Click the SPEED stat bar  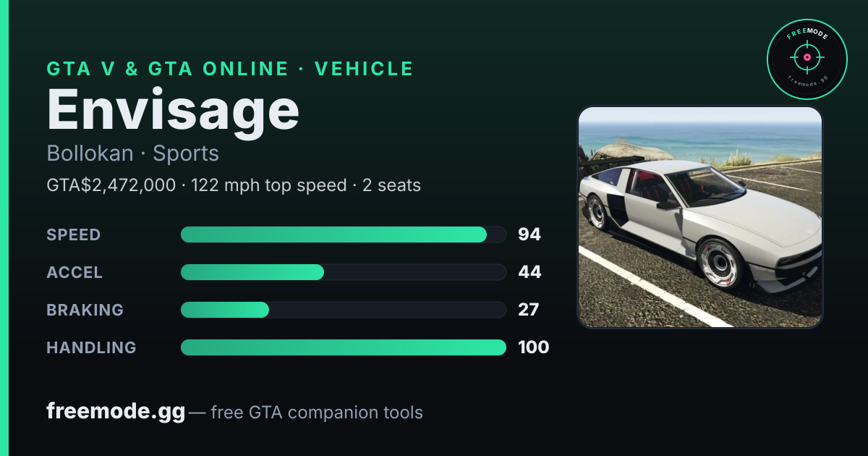coord(343,235)
